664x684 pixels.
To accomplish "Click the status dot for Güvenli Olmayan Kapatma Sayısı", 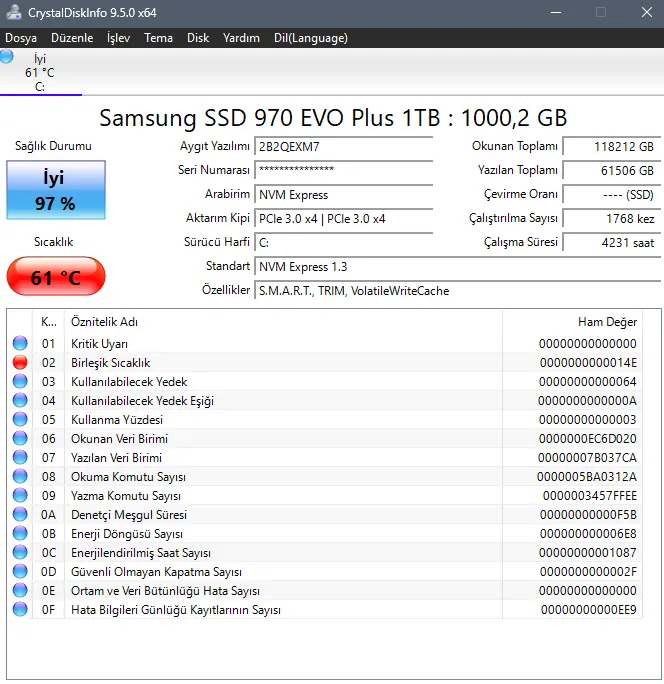I will (20, 571).
